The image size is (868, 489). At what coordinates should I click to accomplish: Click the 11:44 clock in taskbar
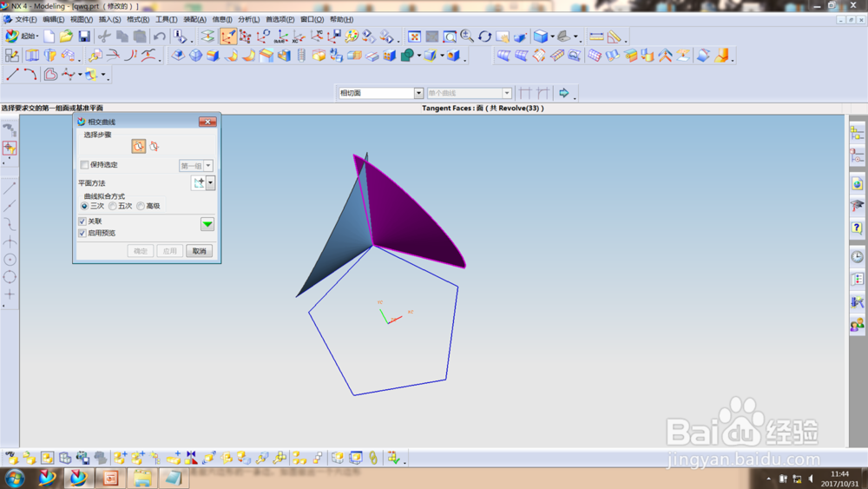tap(839, 474)
